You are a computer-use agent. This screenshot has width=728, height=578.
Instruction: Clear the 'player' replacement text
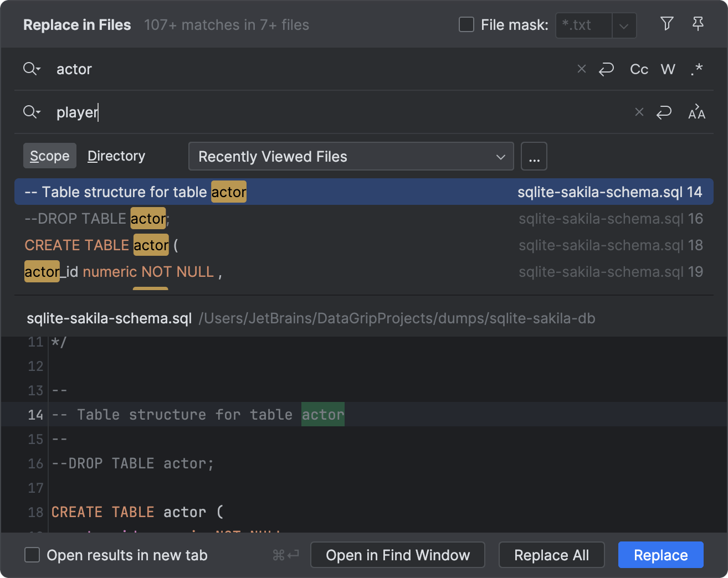coord(639,112)
